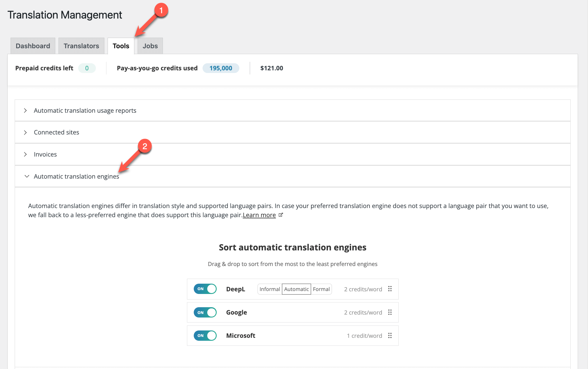Select the Tools tab
588x369 pixels.
(121, 46)
